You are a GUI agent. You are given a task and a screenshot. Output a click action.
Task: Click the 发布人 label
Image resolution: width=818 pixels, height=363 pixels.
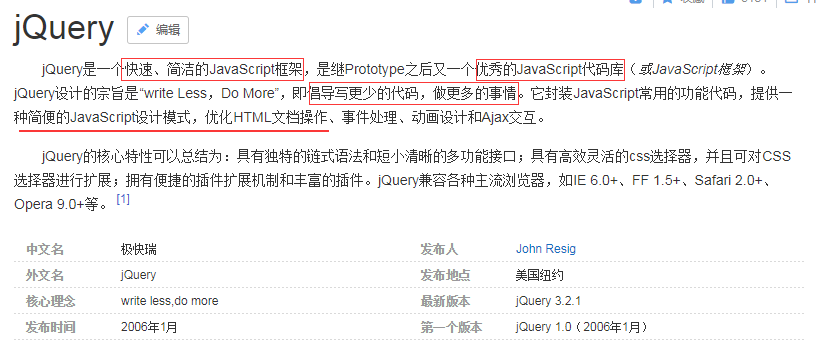[x=439, y=249]
